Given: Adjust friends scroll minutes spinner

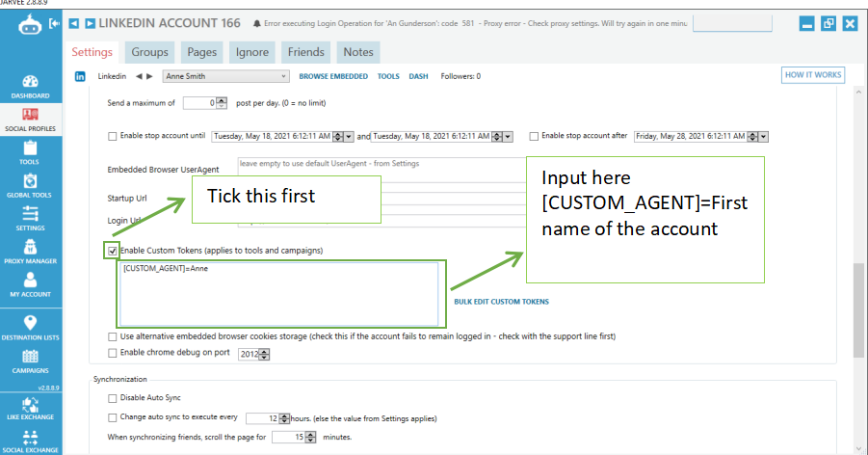Looking at the screenshot, I should pyautogui.click(x=310, y=438).
